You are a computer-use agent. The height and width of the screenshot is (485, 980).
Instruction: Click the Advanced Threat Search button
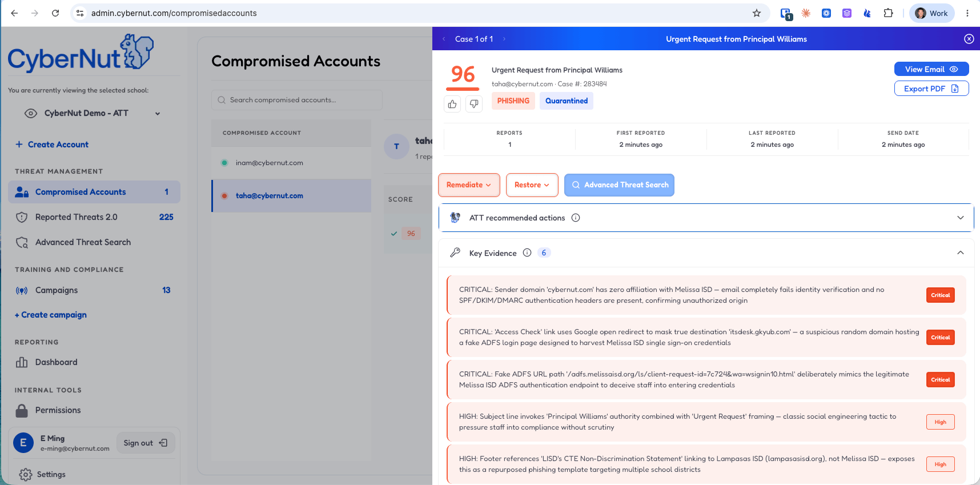click(x=619, y=185)
